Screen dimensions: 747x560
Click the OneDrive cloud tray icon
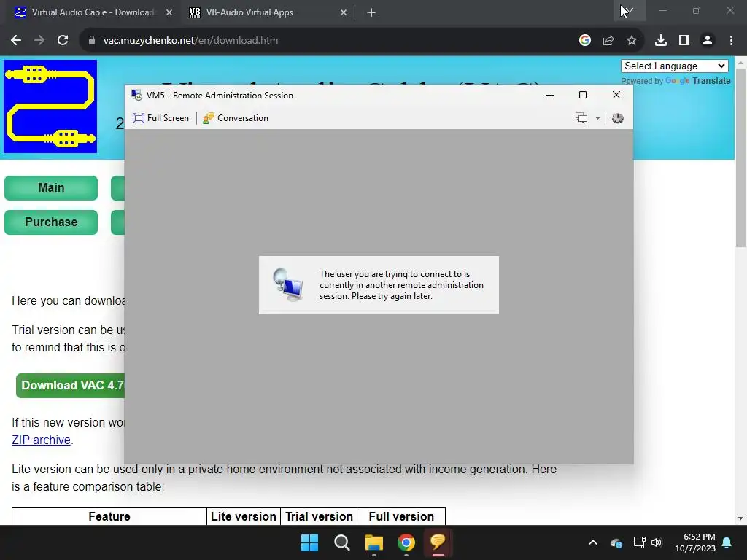point(616,542)
